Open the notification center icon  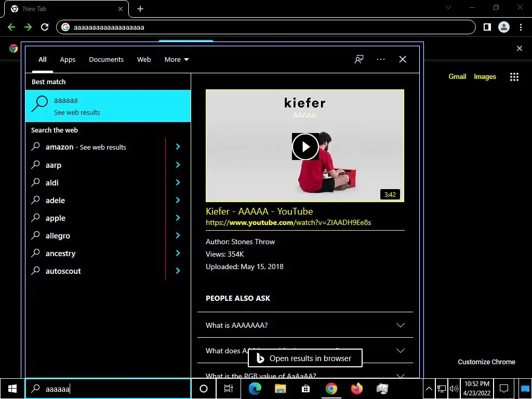click(504, 389)
